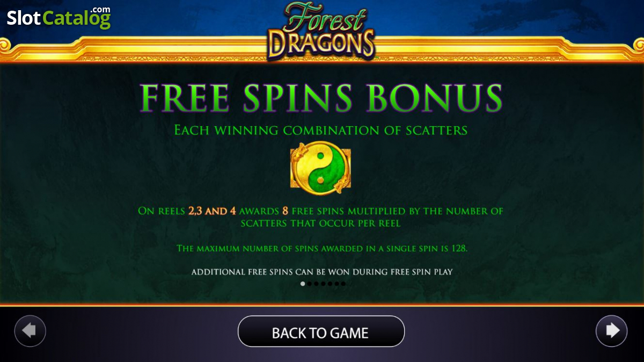Click the yin-yang scatter symbol
Viewport: 644px width, 362px height.
[x=320, y=167]
